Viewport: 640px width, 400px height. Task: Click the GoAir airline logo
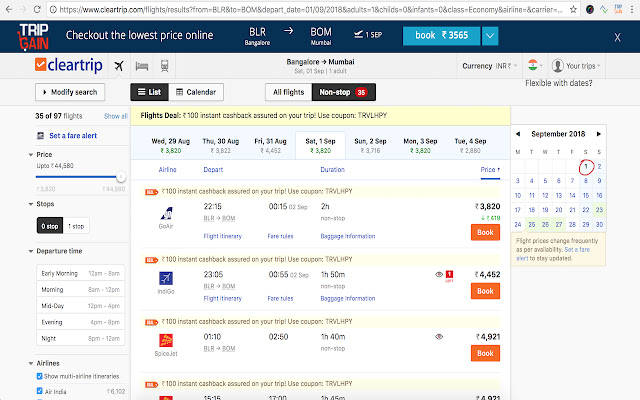tap(166, 213)
